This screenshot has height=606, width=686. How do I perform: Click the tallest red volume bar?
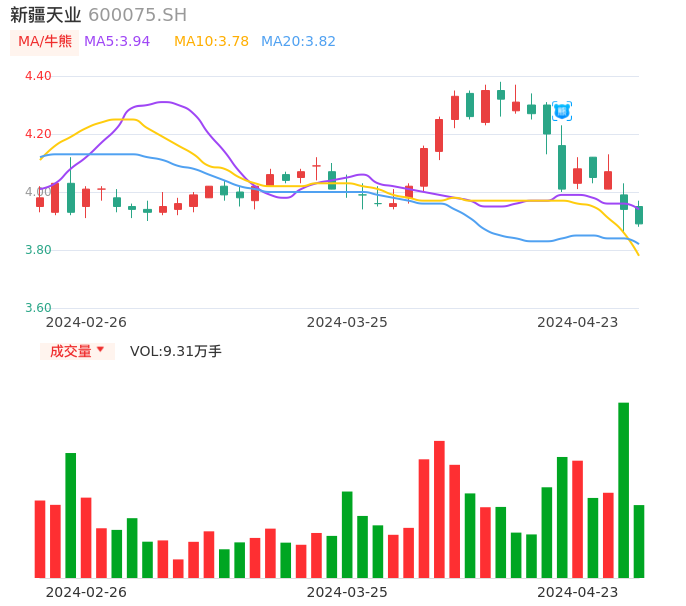(439, 509)
